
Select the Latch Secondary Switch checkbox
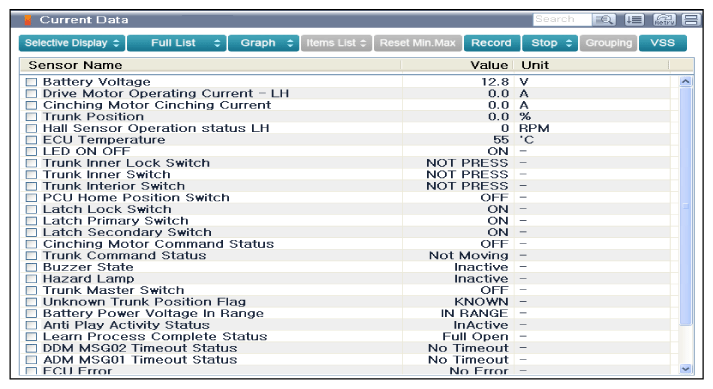(x=31, y=232)
